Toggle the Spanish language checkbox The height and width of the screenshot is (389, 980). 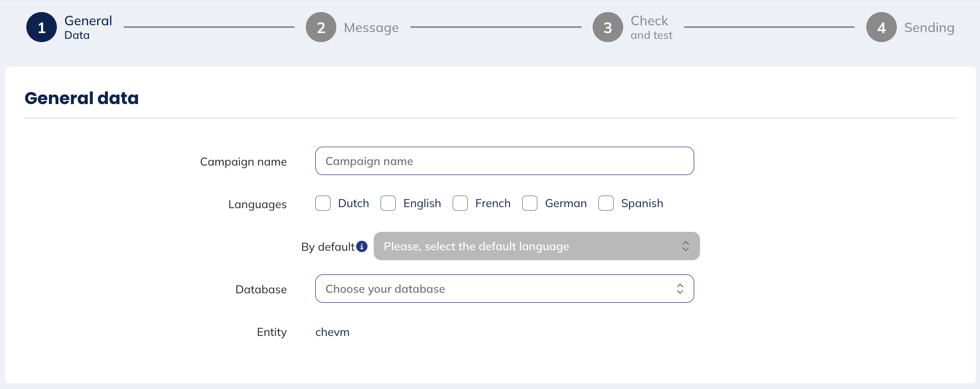click(606, 203)
